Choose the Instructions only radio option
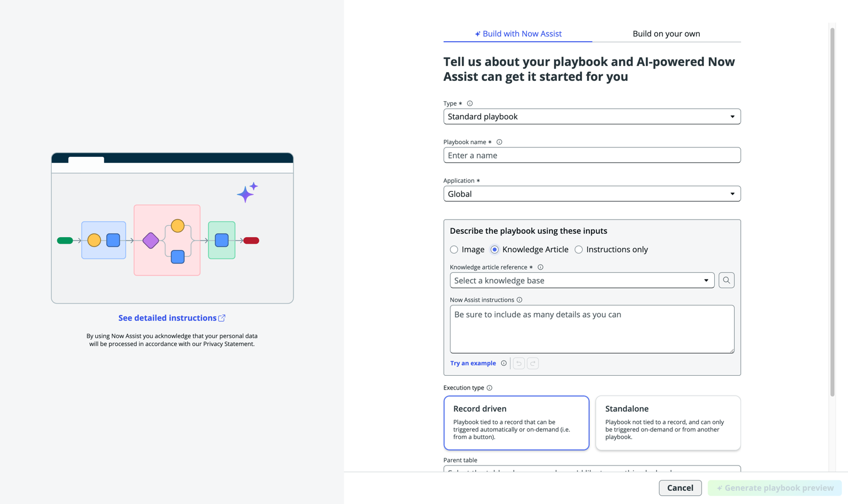Screen dimensions: 848x504 click(x=579, y=250)
